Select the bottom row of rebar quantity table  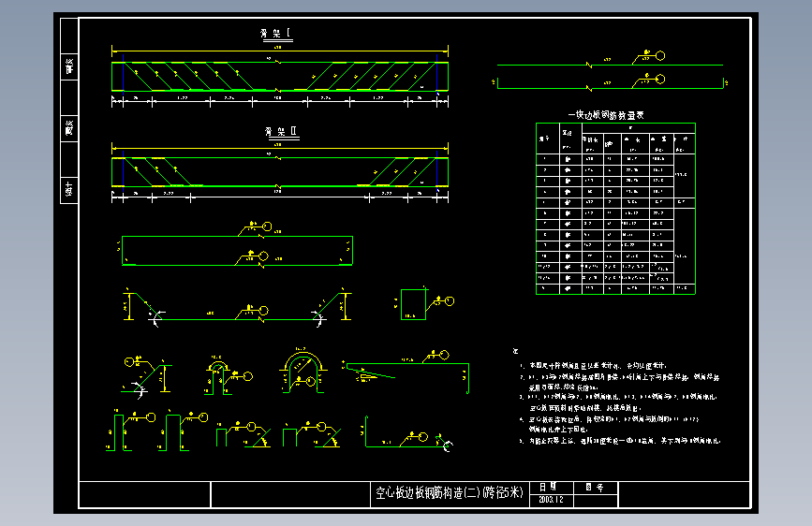(615, 288)
